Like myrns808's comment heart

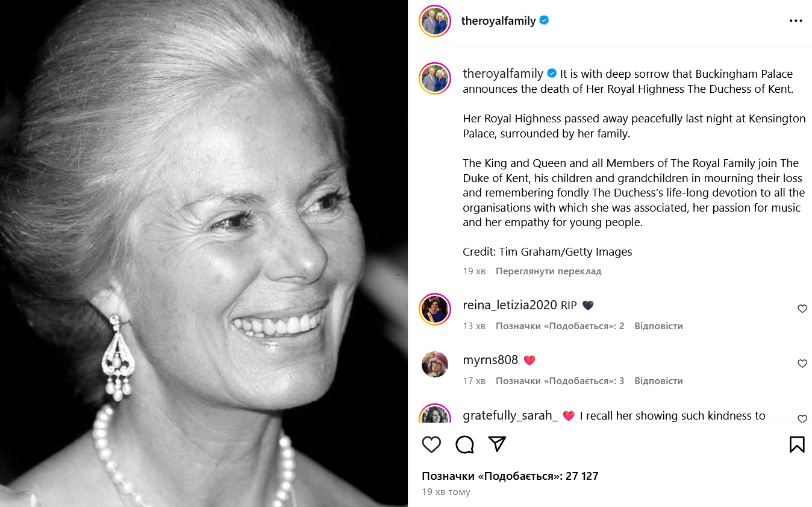click(x=802, y=364)
